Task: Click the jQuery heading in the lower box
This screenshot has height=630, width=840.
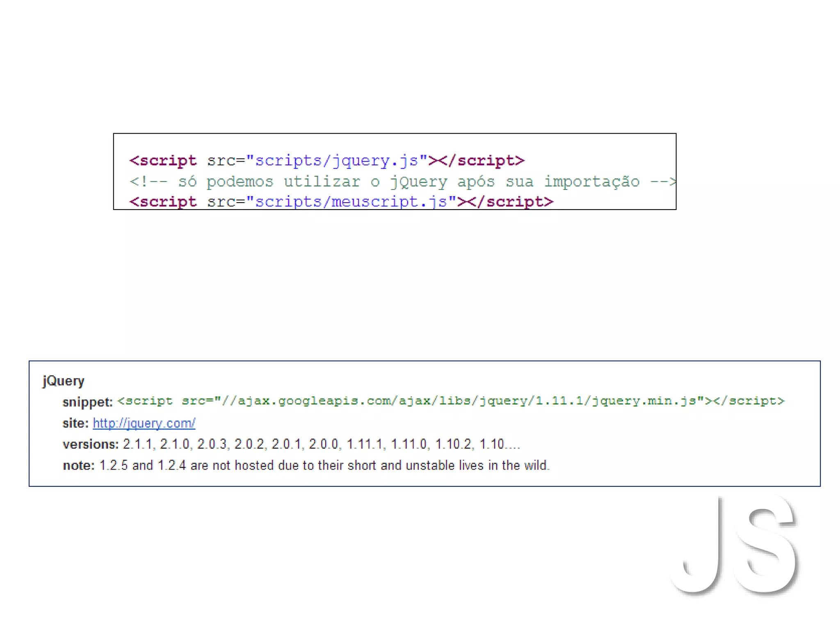Action: tap(64, 381)
